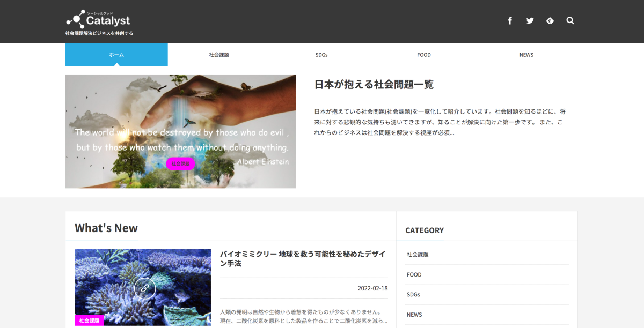Open the 日本が抱える社会問題一覧 headline
Viewport: 644px width, 328px height.
pos(374,84)
